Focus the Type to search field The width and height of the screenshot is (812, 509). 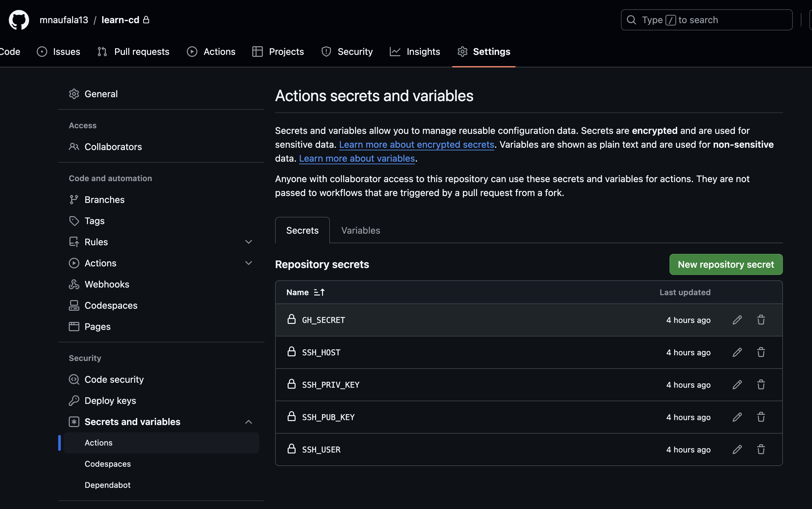[706, 20]
